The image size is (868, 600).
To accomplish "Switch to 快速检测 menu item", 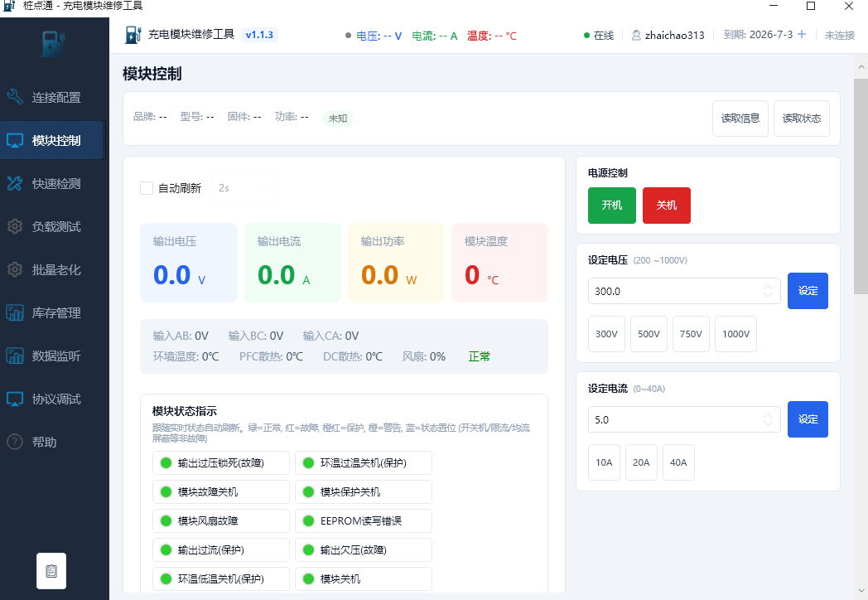I will tap(54, 183).
